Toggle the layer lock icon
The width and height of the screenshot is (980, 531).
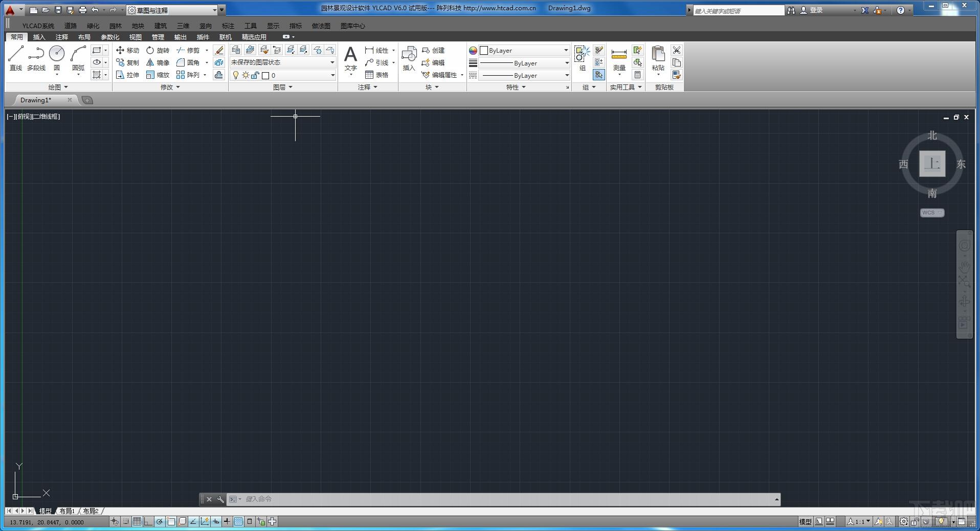point(255,75)
